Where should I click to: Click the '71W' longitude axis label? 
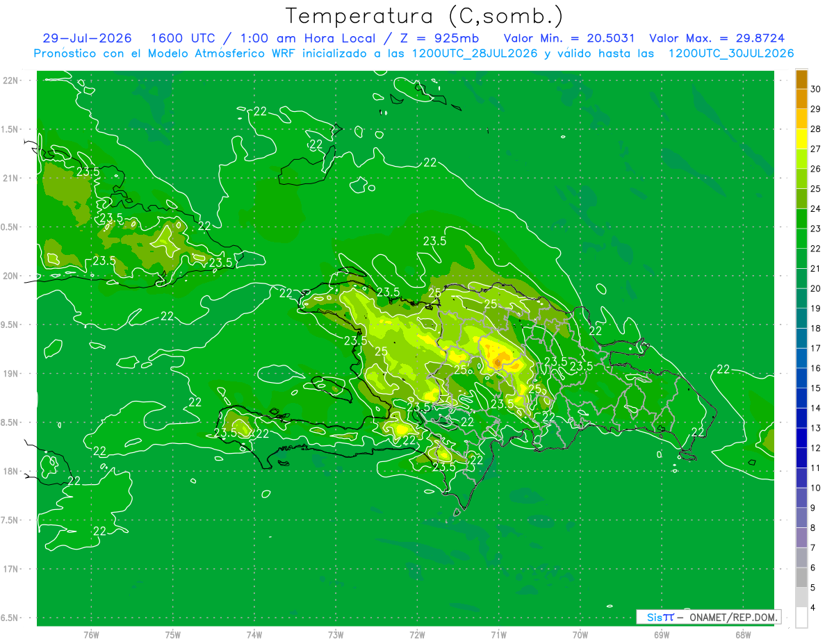click(498, 635)
